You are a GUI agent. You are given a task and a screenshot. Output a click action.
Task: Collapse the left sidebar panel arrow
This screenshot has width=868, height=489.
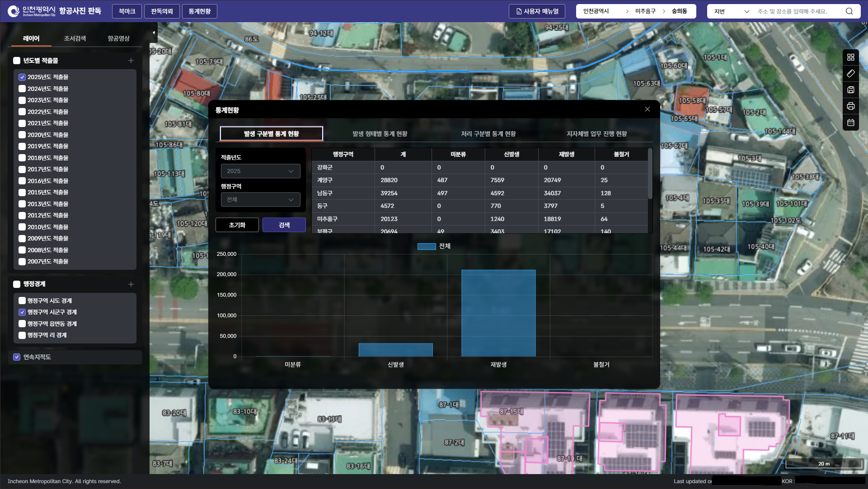point(154,33)
